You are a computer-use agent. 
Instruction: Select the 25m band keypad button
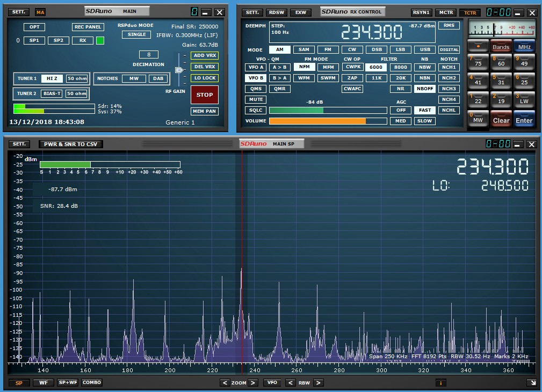(524, 81)
